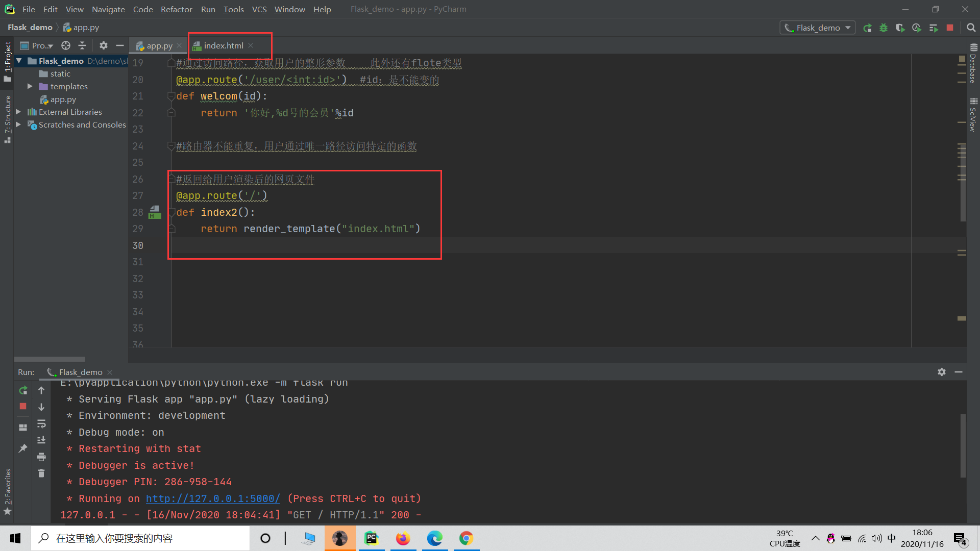
Task: Switch to index.html editor tab
Action: [224, 46]
